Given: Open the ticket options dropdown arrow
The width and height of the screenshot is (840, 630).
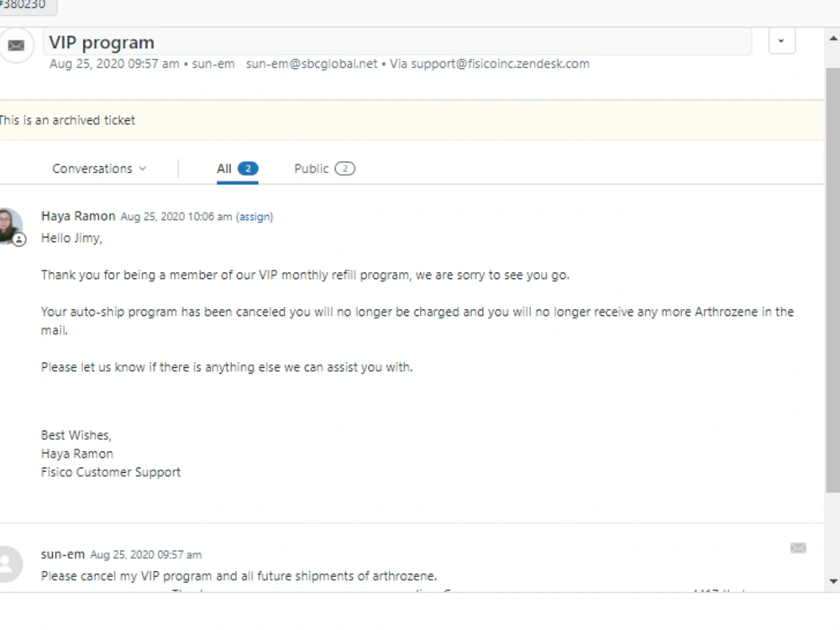Looking at the screenshot, I should pos(781,40).
